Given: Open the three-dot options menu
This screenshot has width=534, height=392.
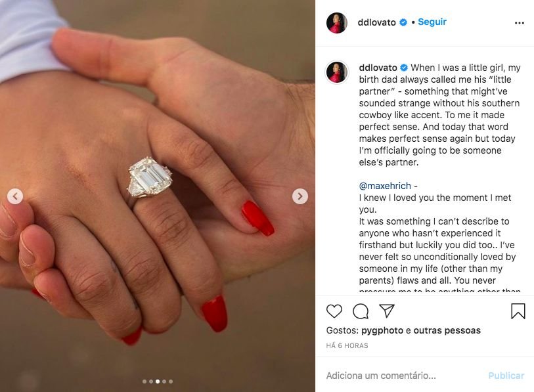Looking at the screenshot, I should pos(520,23).
